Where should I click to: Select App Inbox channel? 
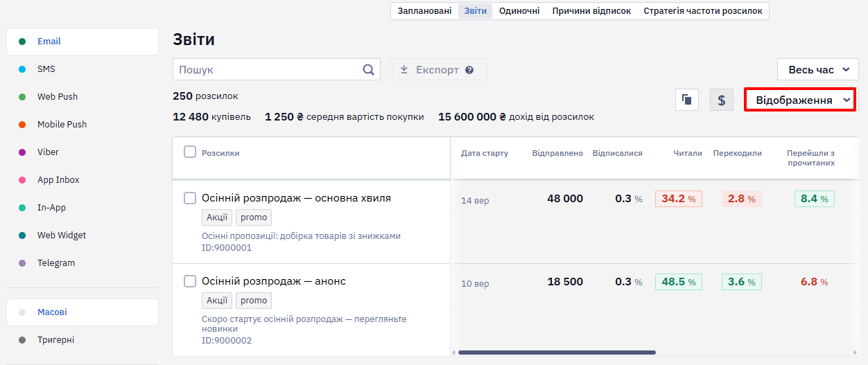tap(83, 180)
